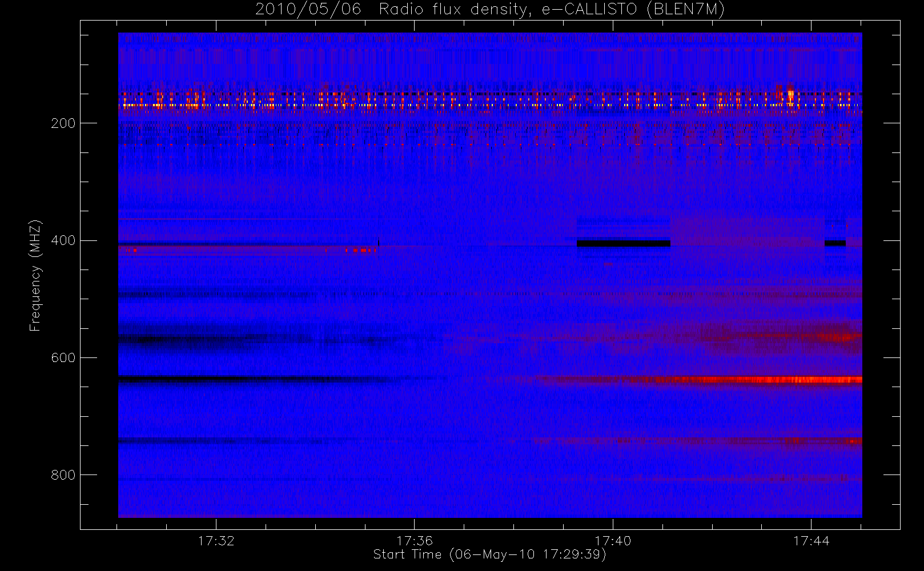This screenshot has height=571, width=924.
Task: Click the 800 frequency tick label
Action: pos(63,475)
